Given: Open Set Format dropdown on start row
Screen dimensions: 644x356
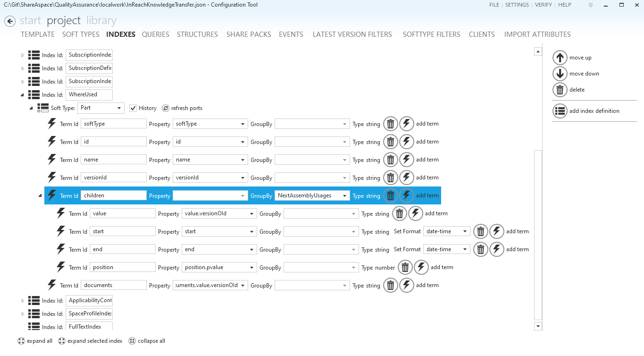Looking at the screenshot, I should (x=447, y=232).
